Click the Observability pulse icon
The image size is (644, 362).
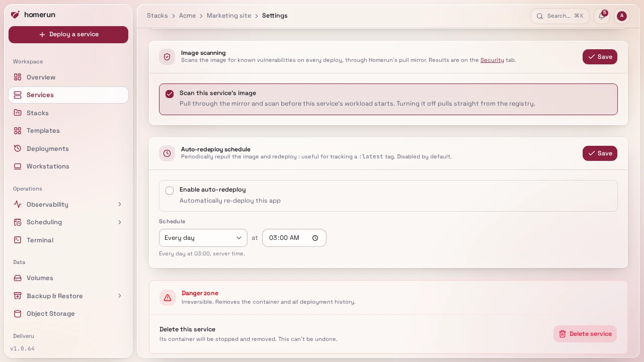pos(18,204)
